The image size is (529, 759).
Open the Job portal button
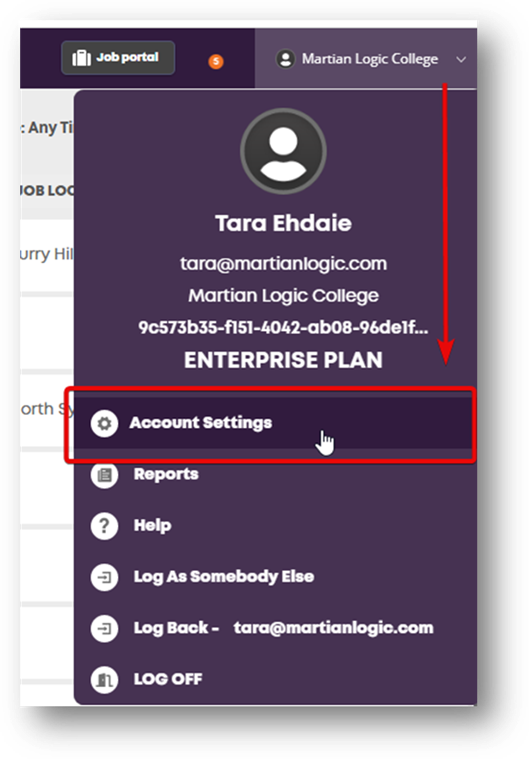click(x=118, y=58)
